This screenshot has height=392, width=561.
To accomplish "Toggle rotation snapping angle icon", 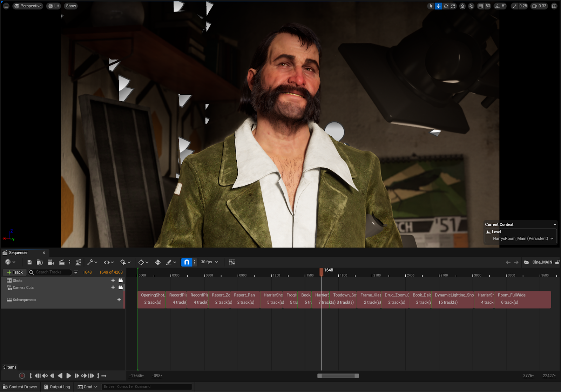I will click(x=497, y=6).
